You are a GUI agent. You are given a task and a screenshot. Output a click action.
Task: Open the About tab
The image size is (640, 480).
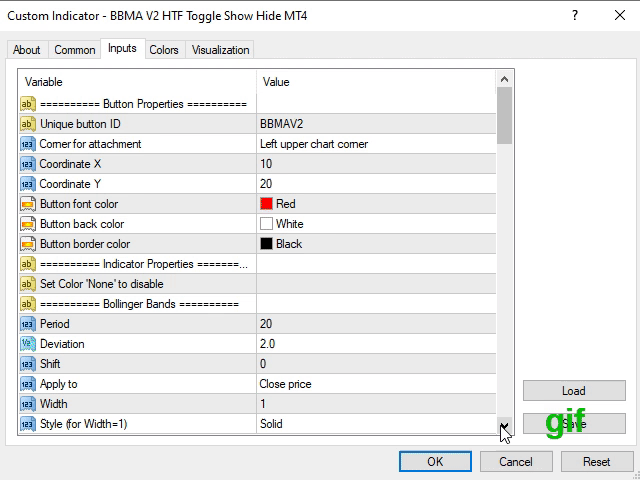27,50
